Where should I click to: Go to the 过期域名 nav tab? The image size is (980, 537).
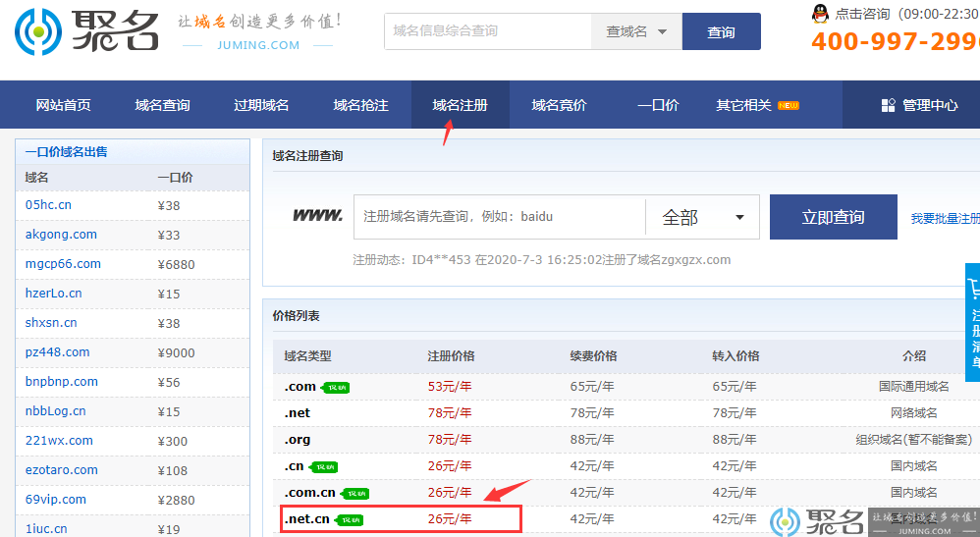261,105
